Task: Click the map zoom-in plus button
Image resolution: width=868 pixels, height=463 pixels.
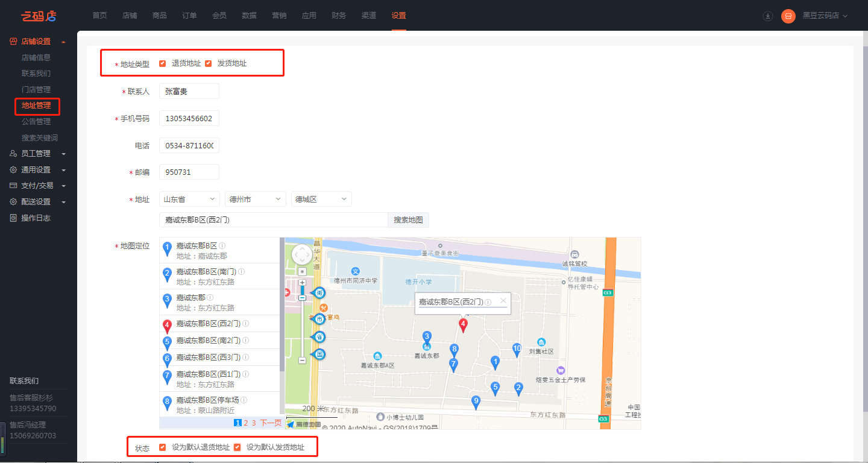Action: pyautogui.click(x=302, y=282)
